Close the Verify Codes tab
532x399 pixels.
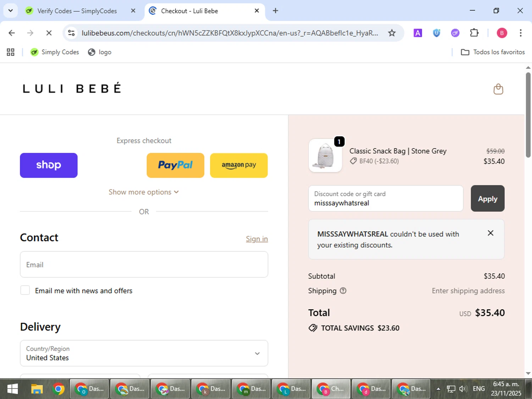pos(133,11)
